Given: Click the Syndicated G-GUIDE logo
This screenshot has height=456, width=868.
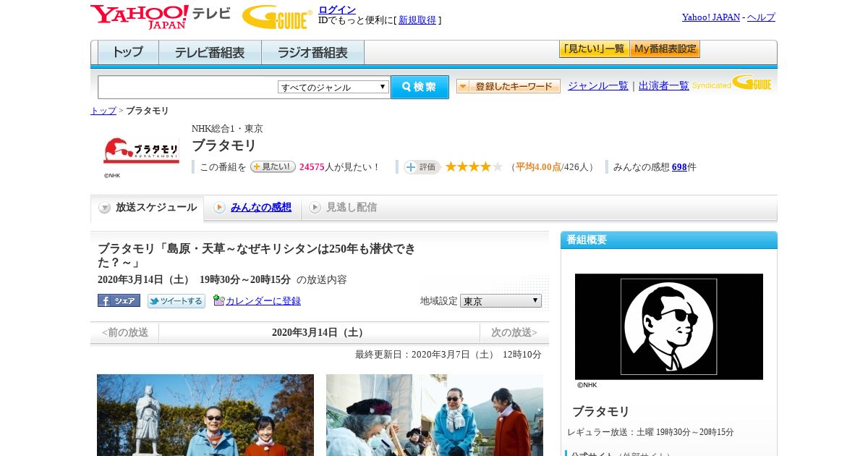Looking at the screenshot, I should (732, 83).
